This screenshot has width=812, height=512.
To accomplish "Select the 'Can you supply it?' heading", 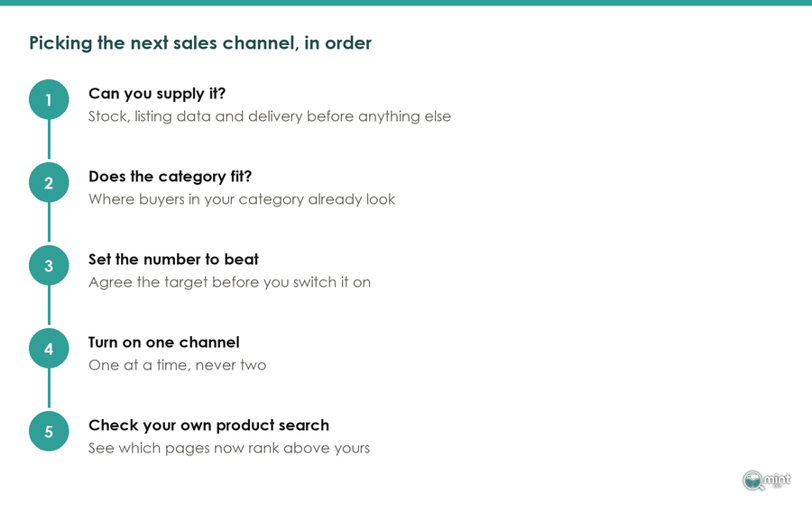I will pos(157,94).
